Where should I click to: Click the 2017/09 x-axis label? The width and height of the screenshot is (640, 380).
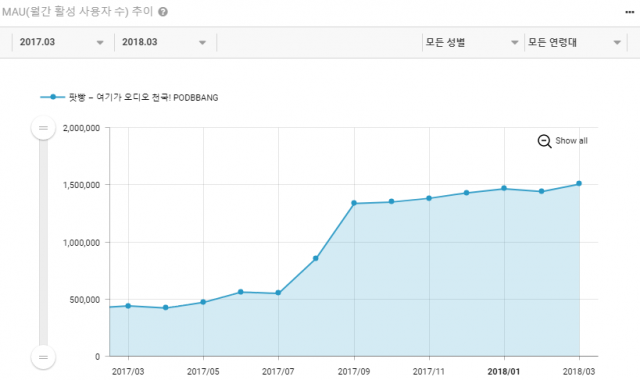point(354,372)
